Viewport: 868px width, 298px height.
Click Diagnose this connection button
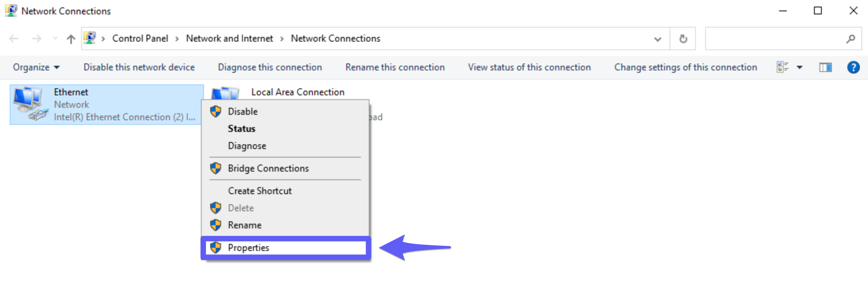270,67
